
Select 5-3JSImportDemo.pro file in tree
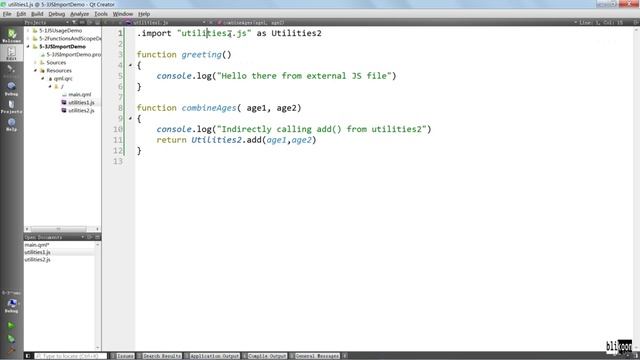pyautogui.click(x=73, y=54)
